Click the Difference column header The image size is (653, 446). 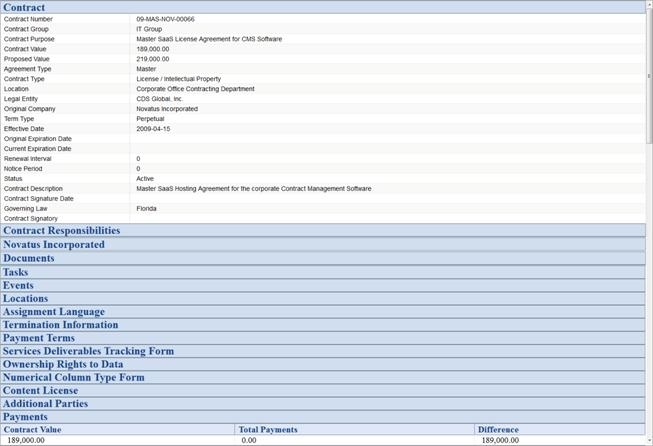click(560, 429)
